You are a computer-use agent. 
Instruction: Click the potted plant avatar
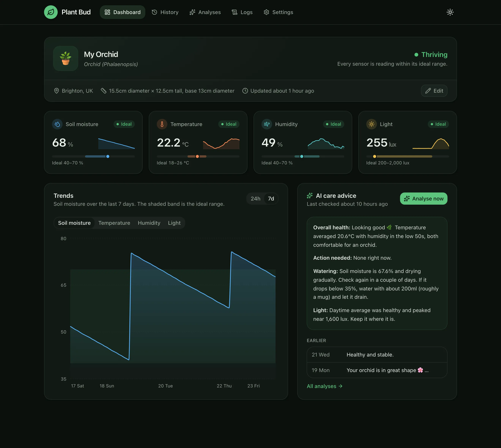tap(66, 58)
